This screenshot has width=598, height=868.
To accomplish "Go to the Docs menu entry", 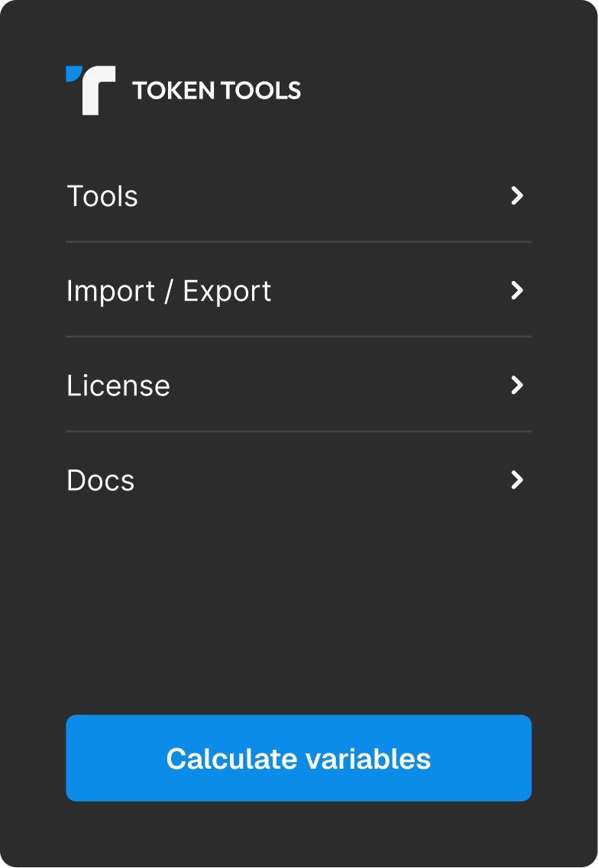I will click(101, 480).
